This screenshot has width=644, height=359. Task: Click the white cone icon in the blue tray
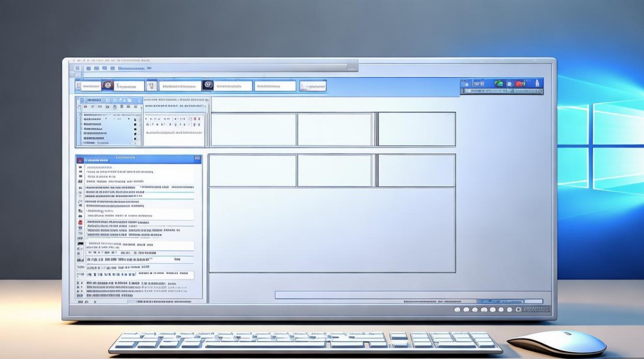coord(537,83)
